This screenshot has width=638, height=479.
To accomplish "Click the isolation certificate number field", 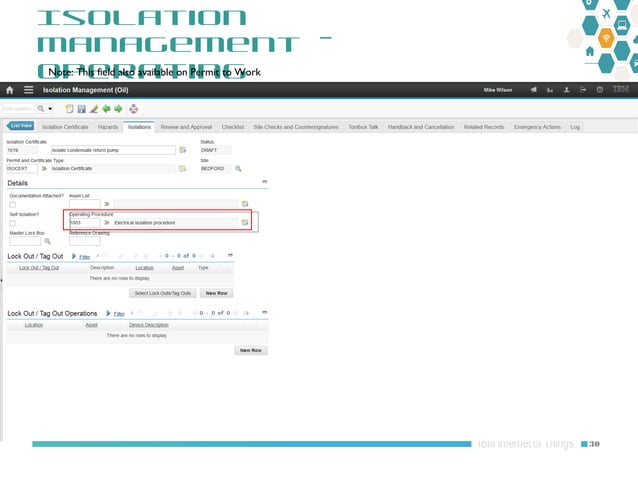I will [x=22, y=150].
